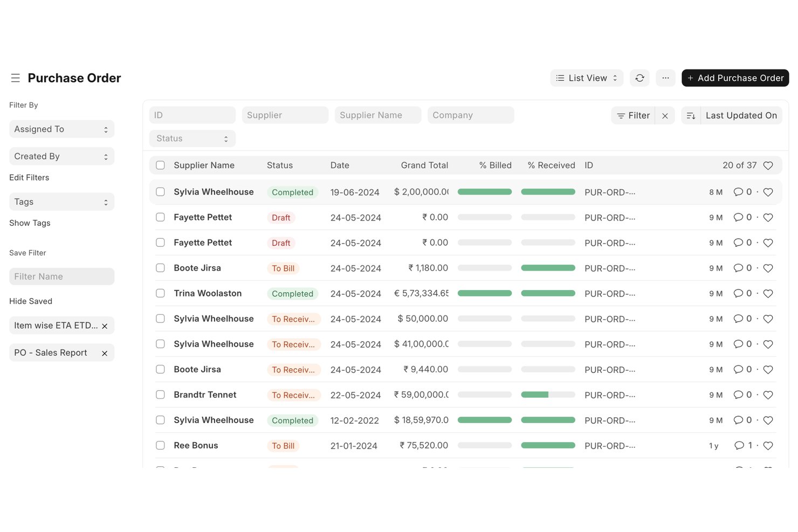Open the Item wise ETA ETD saved filter
The height and width of the screenshot is (532, 798).
(x=56, y=326)
